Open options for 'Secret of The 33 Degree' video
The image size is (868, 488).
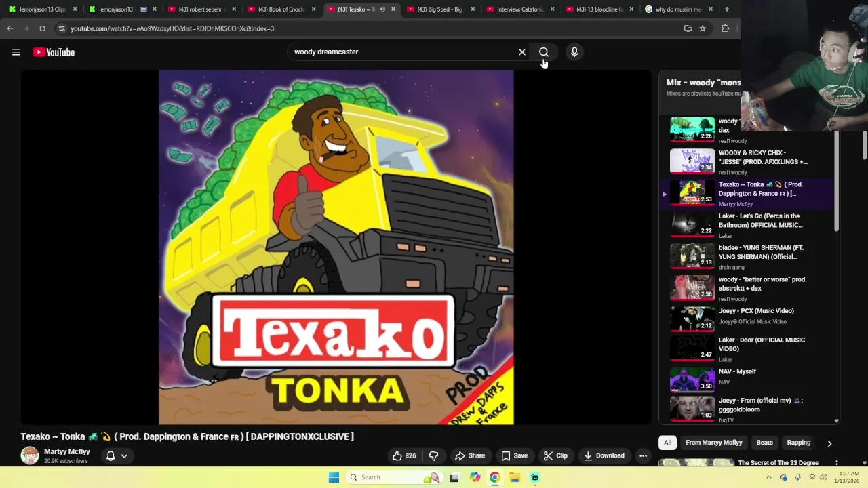pyautogui.click(x=836, y=463)
